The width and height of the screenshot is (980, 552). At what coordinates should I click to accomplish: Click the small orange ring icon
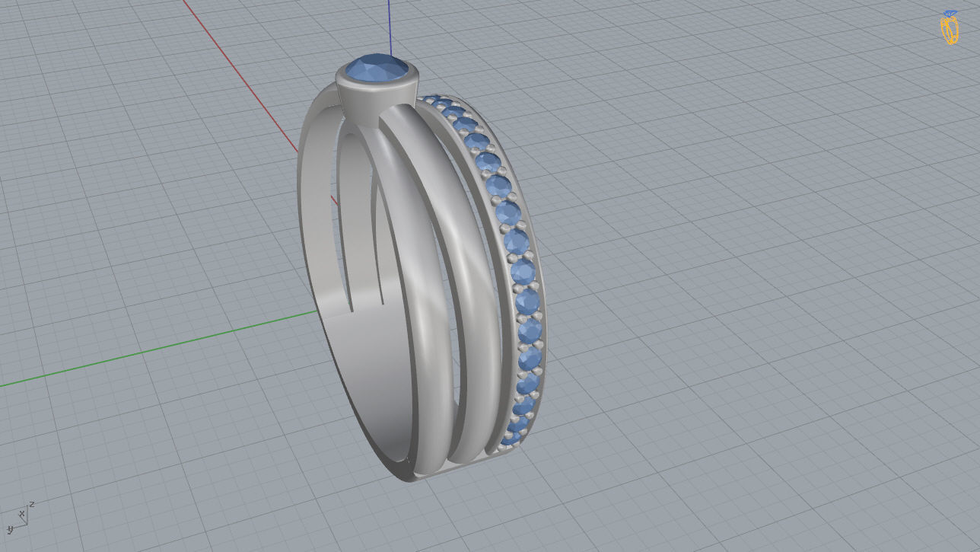coord(949,27)
